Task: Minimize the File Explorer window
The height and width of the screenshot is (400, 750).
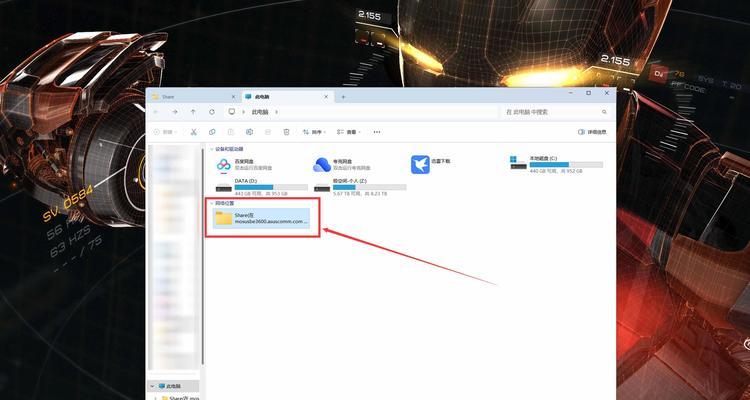Action: tap(570, 93)
